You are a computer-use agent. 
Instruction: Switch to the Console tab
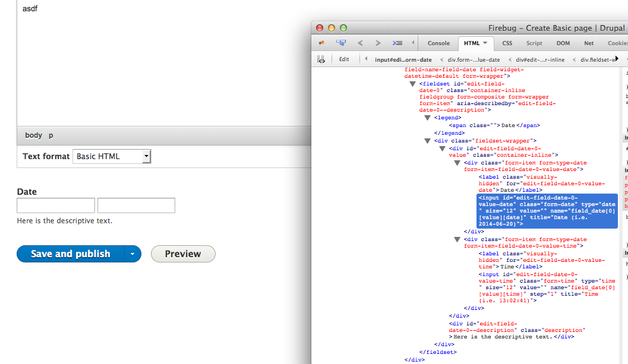click(x=438, y=43)
